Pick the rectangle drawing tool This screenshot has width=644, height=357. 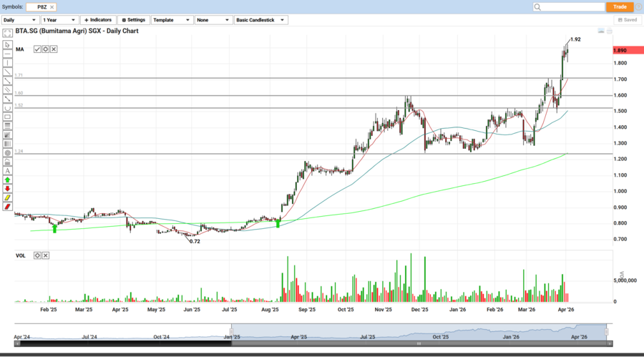point(7,117)
